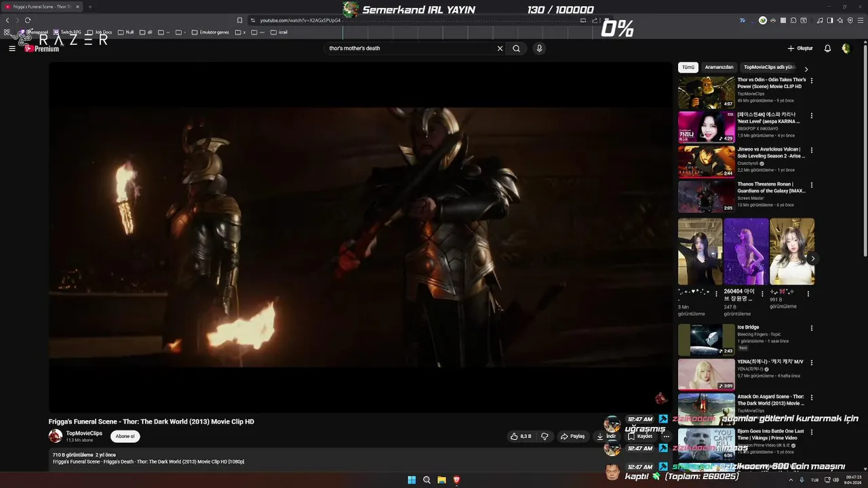868x488 pixels.
Task: Open options menu for Bjorn Goes Into Battle
Action: (812, 432)
